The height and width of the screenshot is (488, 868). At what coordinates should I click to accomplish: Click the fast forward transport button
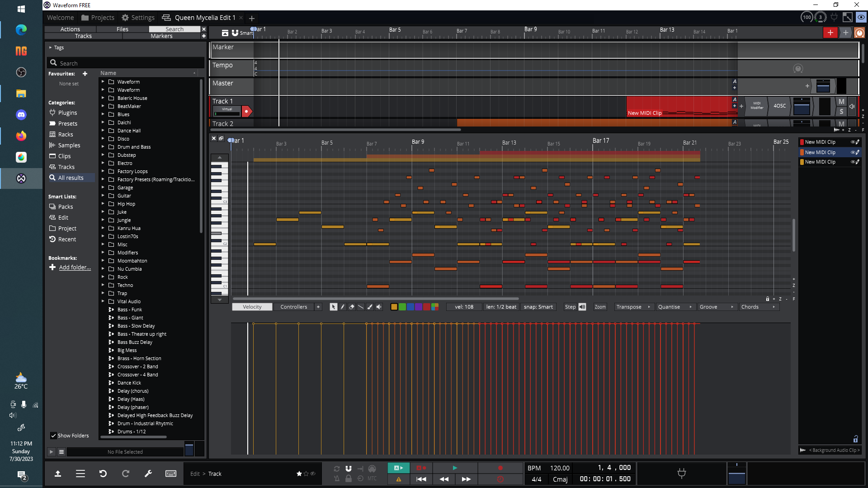tap(466, 479)
